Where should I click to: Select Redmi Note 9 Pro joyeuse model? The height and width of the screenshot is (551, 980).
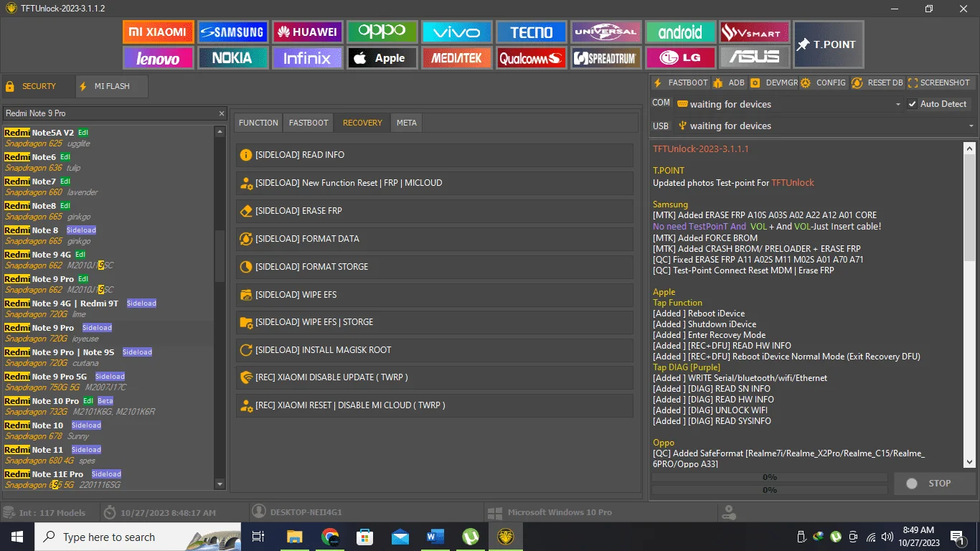click(108, 333)
